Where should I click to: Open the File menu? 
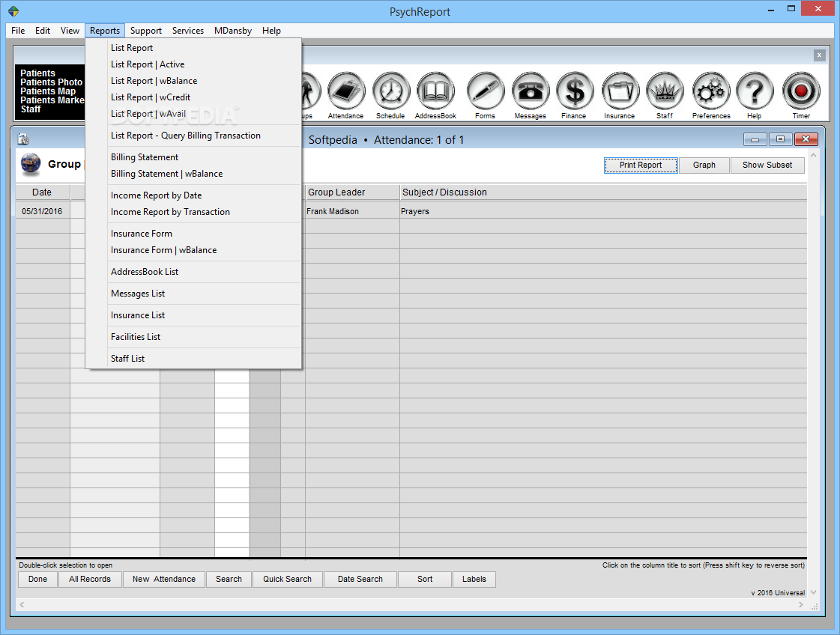18,31
